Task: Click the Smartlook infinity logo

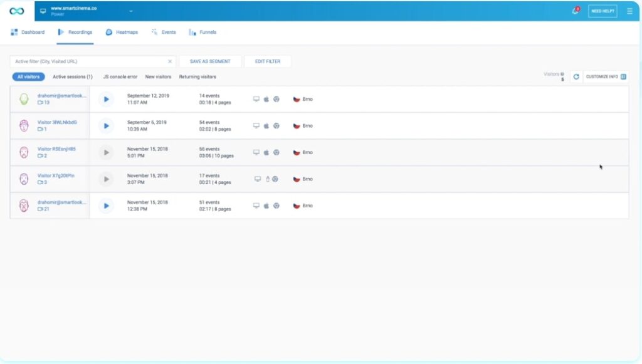Action: 17,11
